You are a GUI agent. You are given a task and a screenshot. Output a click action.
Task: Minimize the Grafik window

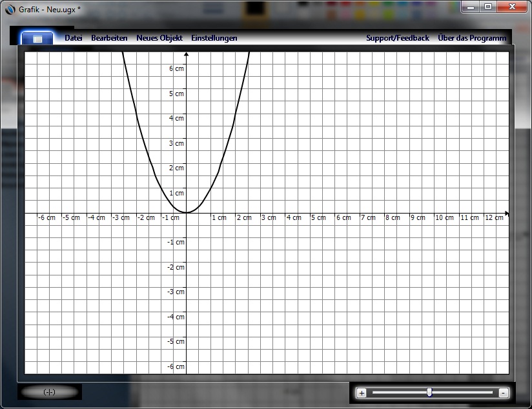coord(471,7)
